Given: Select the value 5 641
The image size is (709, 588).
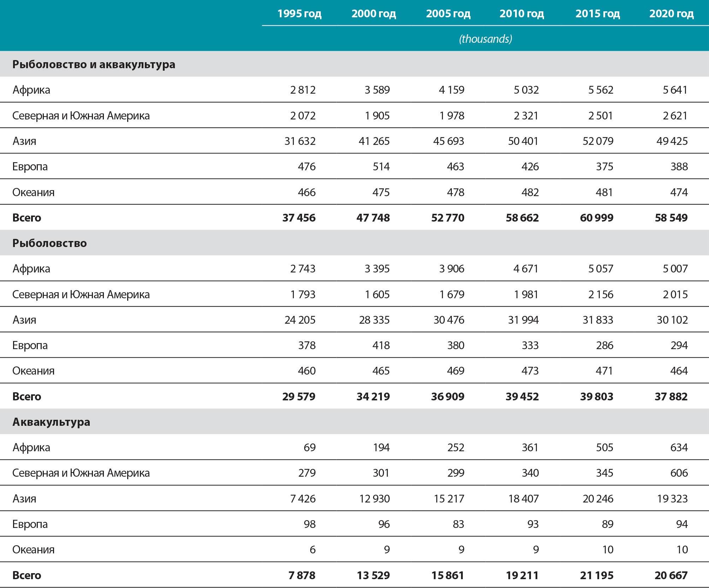Looking at the screenshot, I should (x=675, y=90).
